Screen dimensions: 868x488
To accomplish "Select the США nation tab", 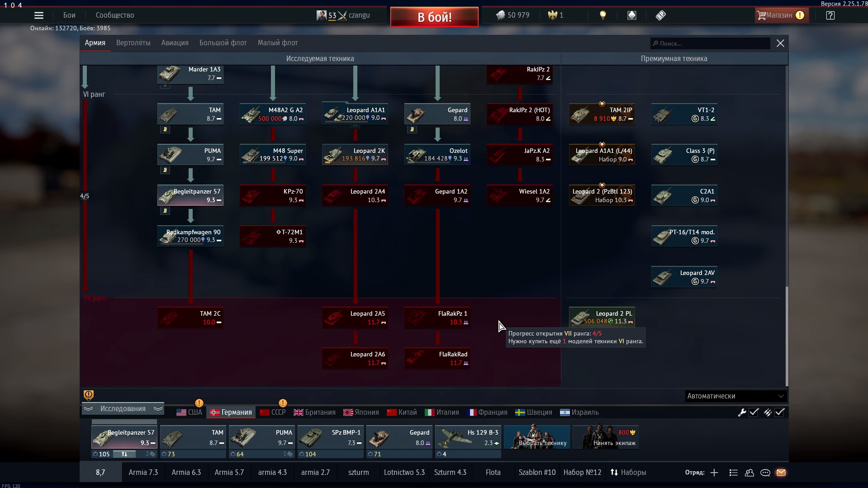I will point(190,412).
